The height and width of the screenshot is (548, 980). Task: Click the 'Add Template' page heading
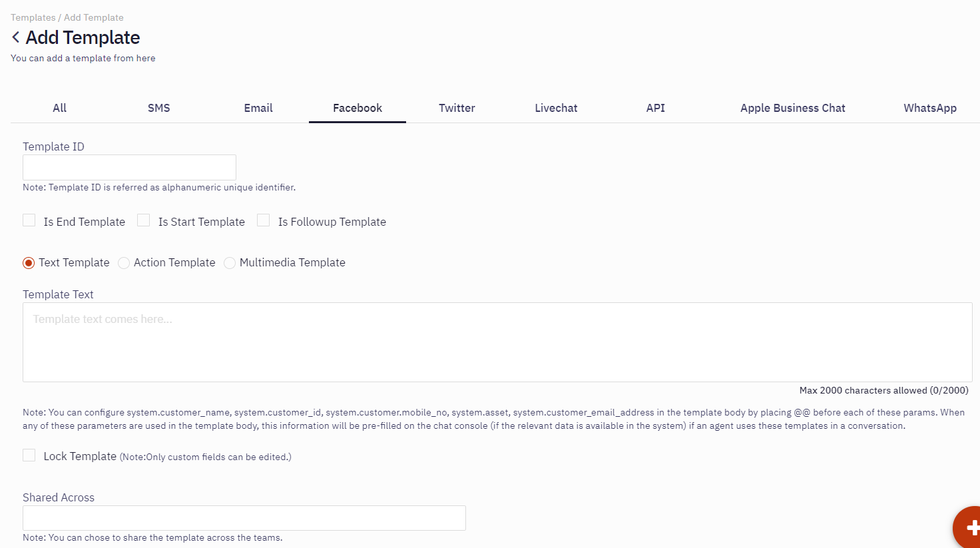point(83,37)
